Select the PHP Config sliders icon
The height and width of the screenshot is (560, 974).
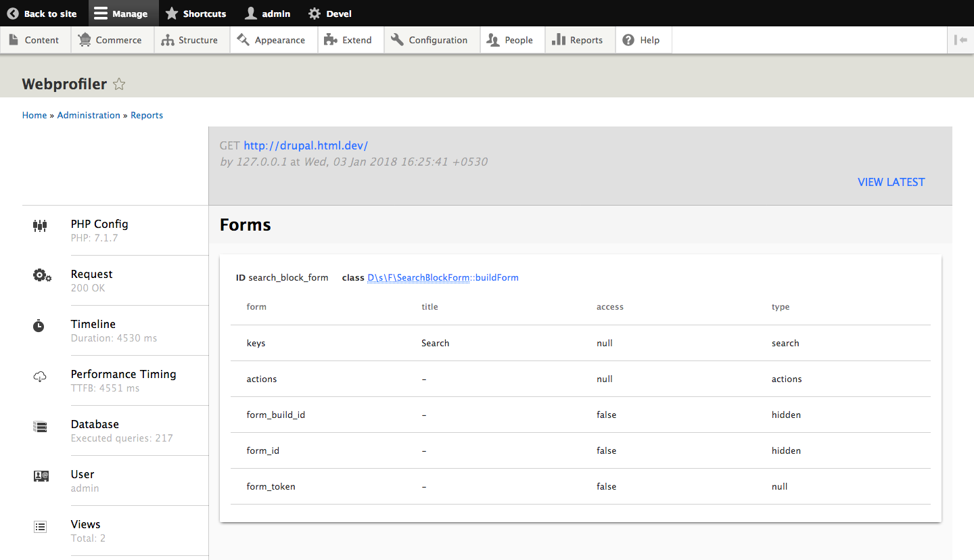pos(40,225)
